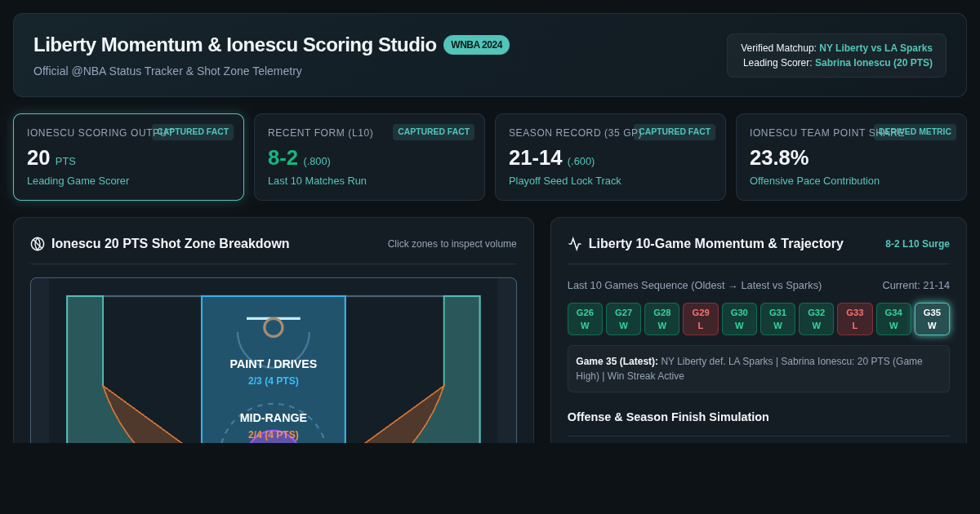Click the 8-2 L10 Surge label
This screenshot has width=980, height=514.
[x=917, y=244]
